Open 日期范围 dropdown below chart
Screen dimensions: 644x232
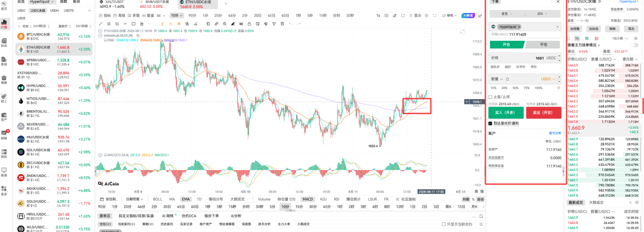134,199
